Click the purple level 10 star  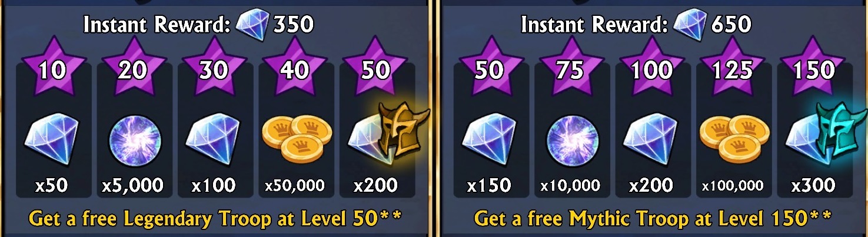click(x=52, y=66)
